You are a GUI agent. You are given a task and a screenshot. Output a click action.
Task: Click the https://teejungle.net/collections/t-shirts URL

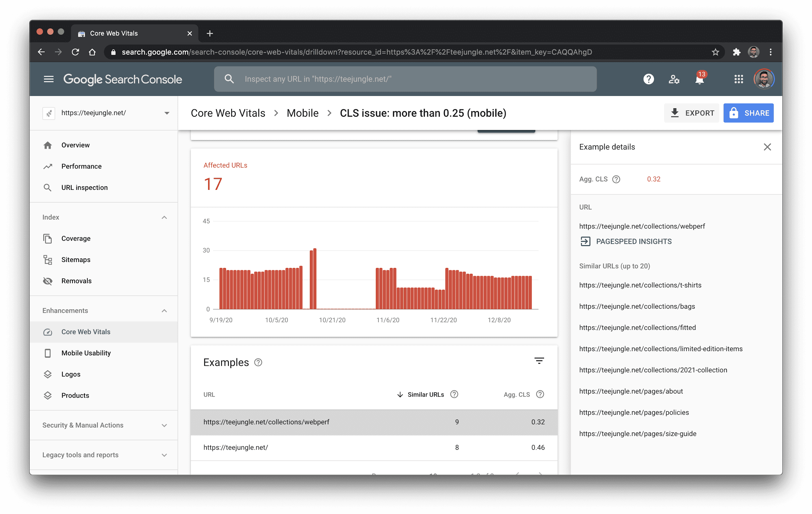click(641, 285)
